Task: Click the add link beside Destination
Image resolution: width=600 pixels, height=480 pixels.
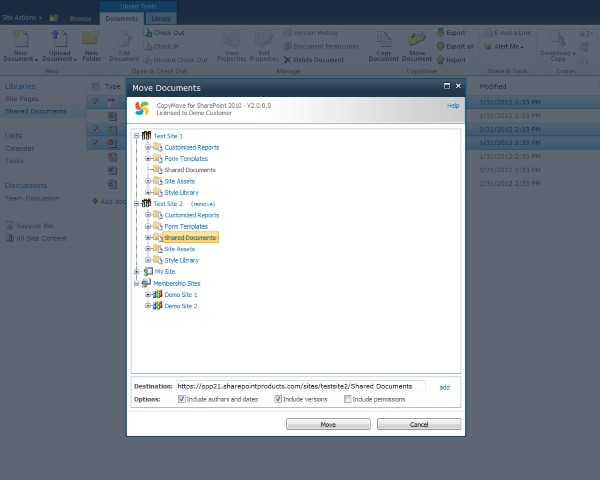Action: pyautogui.click(x=444, y=387)
